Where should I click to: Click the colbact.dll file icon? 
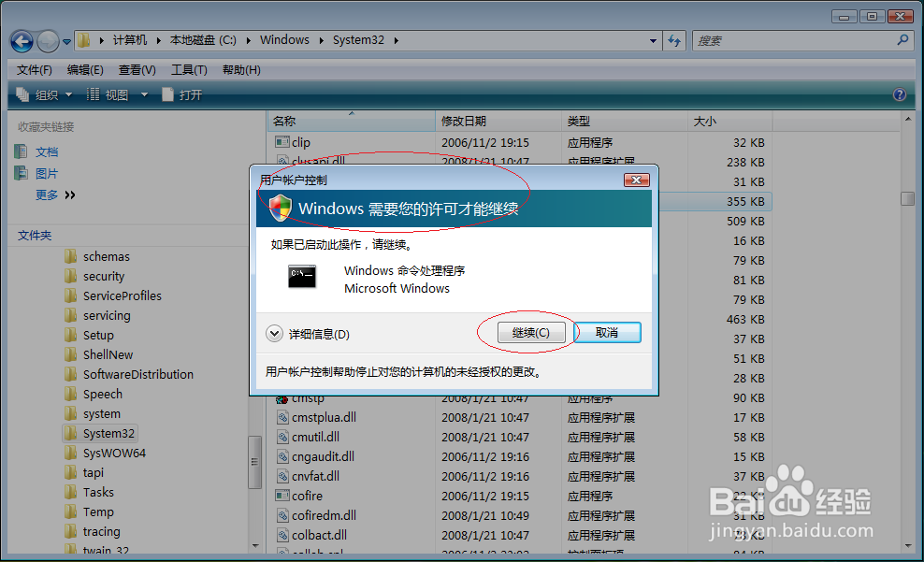coord(282,535)
